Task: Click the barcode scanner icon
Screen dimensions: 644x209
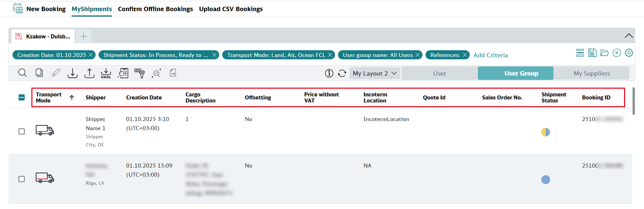Action: point(139,73)
